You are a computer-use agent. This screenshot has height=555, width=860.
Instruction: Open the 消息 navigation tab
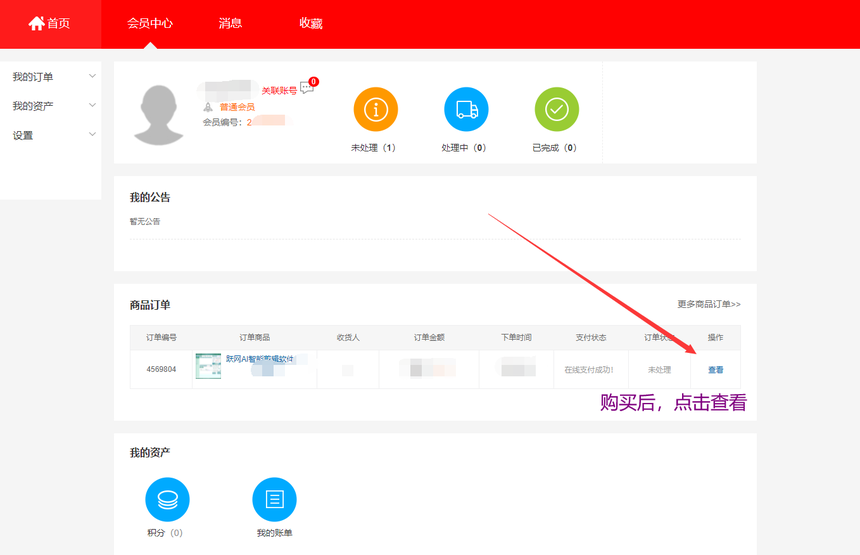point(230,23)
